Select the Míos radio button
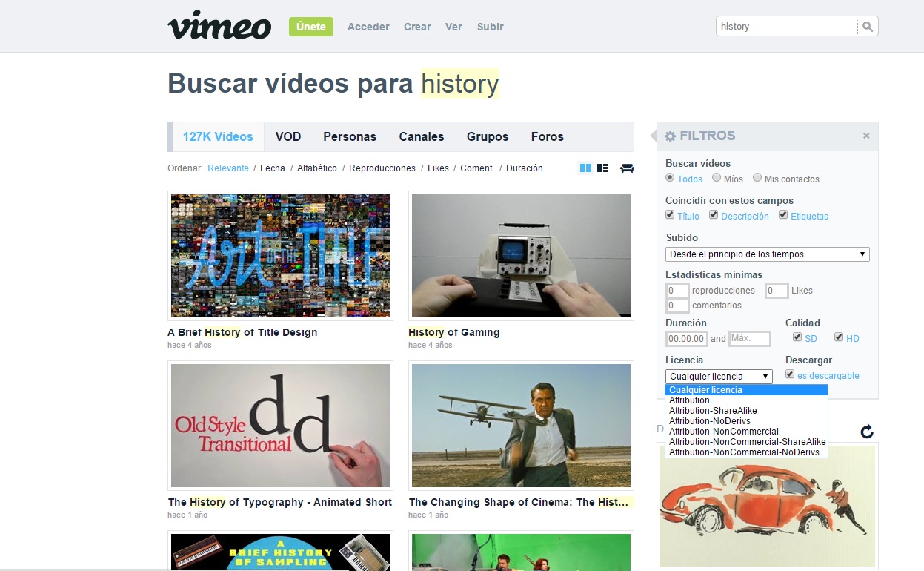This screenshot has width=924, height=571. click(717, 178)
